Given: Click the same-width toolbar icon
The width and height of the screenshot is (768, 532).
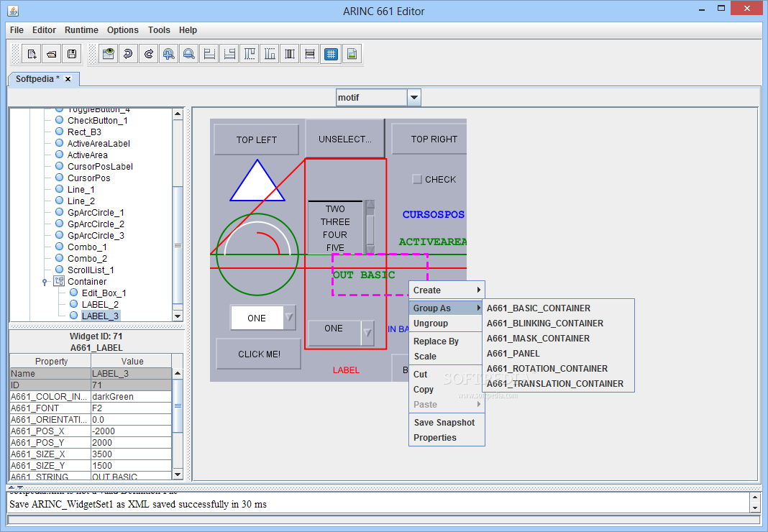Looking at the screenshot, I should click(x=310, y=54).
